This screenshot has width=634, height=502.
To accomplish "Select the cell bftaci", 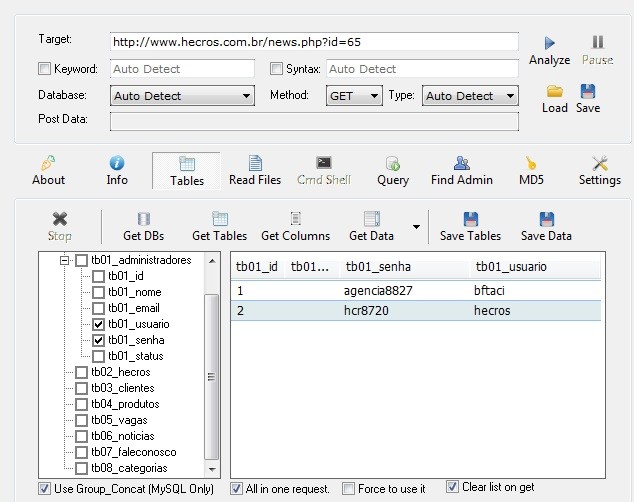I will pyautogui.click(x=489, y=291).
